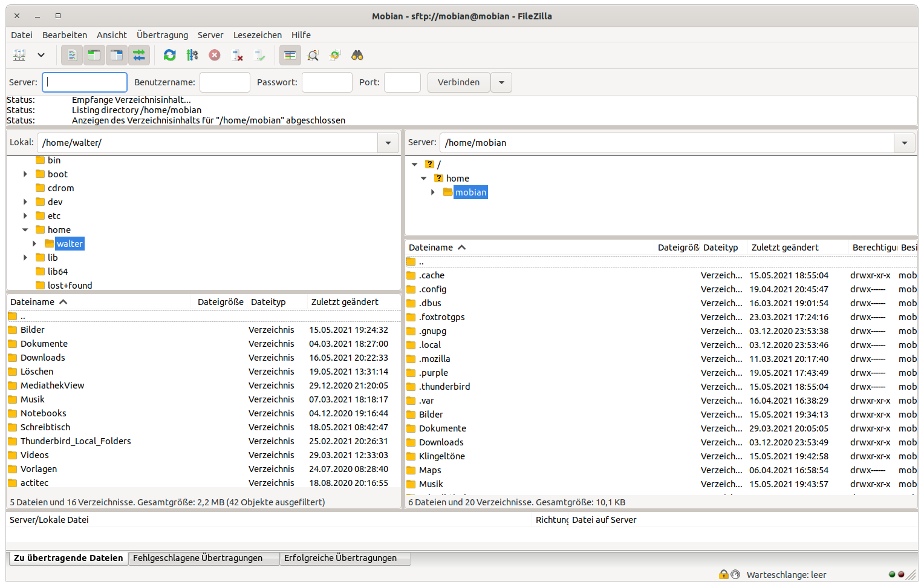Toggle the transfer queue display
This screenshot has width=924, height=587.
139,55
